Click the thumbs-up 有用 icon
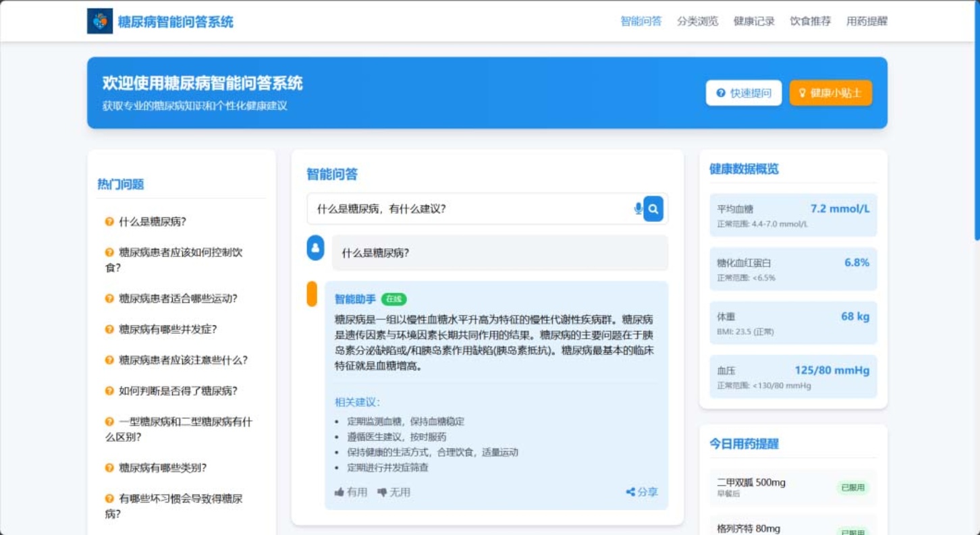Viewport: 980px width, 535px height. pyautogui.click(x=339, y=492)
